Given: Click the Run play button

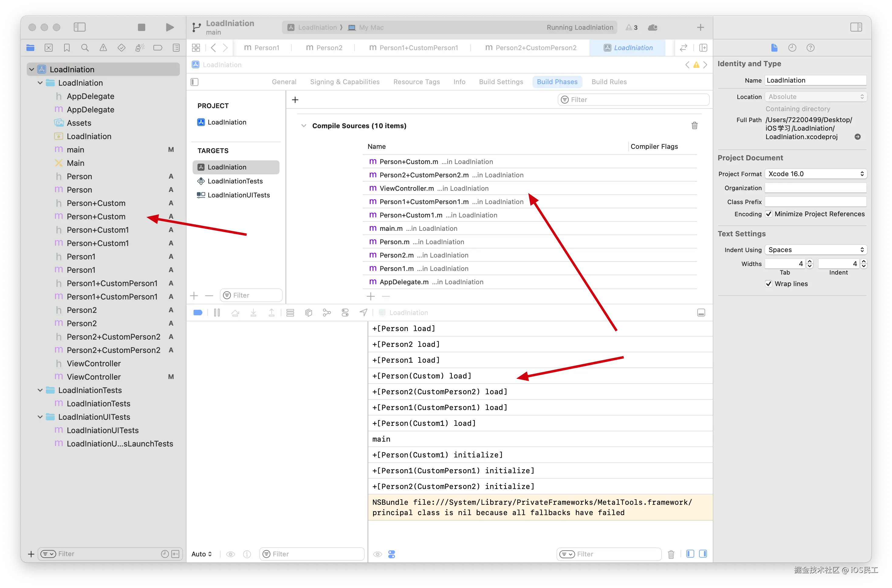Looking at the screenshot, I should point(170,27).
